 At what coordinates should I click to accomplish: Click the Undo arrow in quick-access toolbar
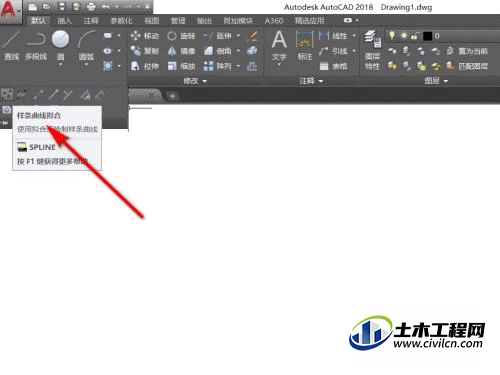coord(106,7)
